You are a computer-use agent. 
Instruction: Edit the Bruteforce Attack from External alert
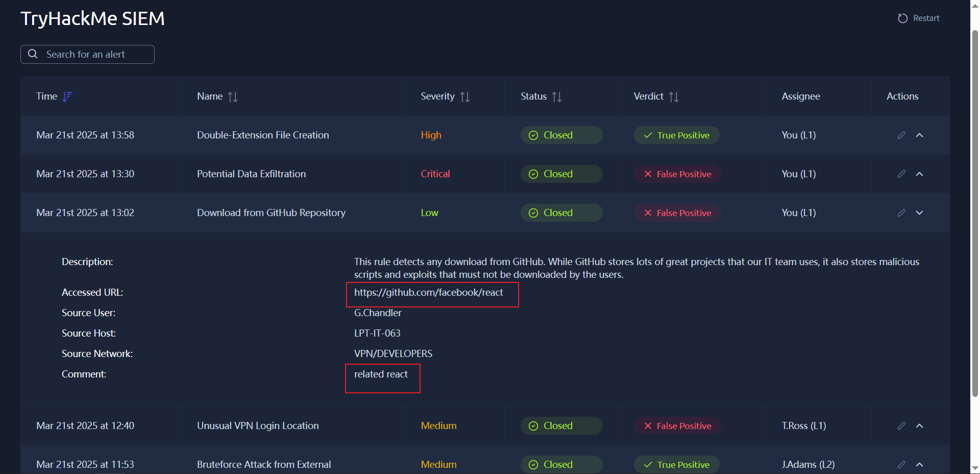click(x=901, y=465)
